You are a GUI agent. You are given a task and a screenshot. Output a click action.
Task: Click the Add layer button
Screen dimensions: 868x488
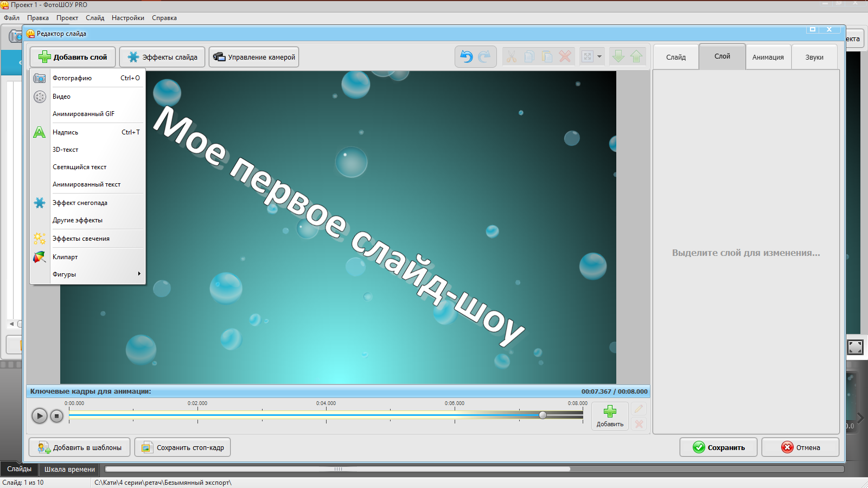pyautogui.click(x=73, y=57)
